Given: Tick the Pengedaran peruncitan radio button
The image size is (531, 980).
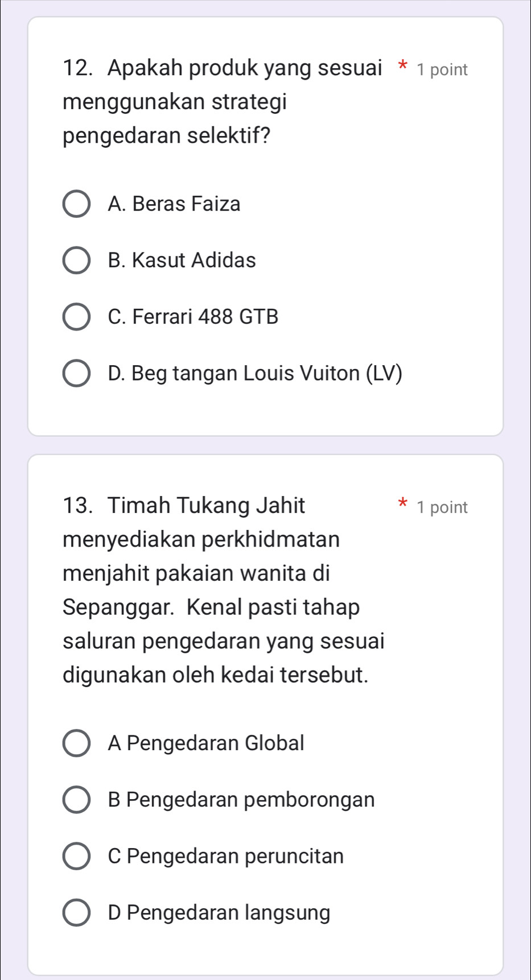Looking at the screenshot, I should click(x=76, y=857).
